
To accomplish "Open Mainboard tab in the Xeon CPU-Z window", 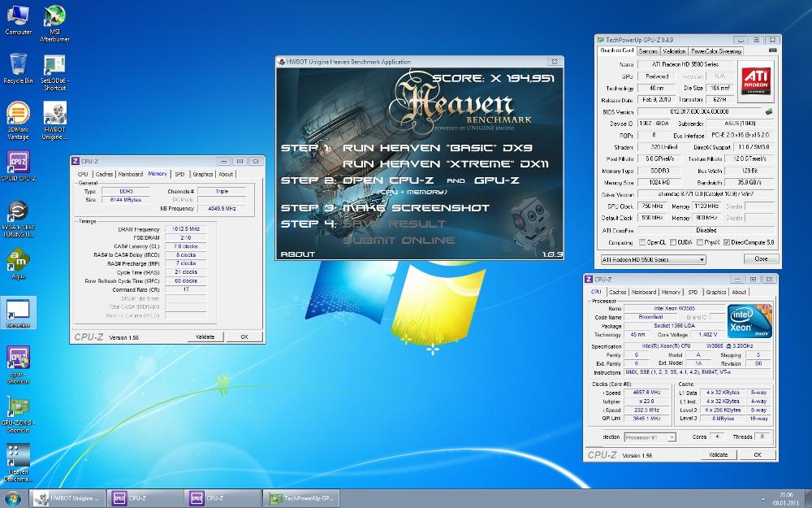I will point(644,293).
